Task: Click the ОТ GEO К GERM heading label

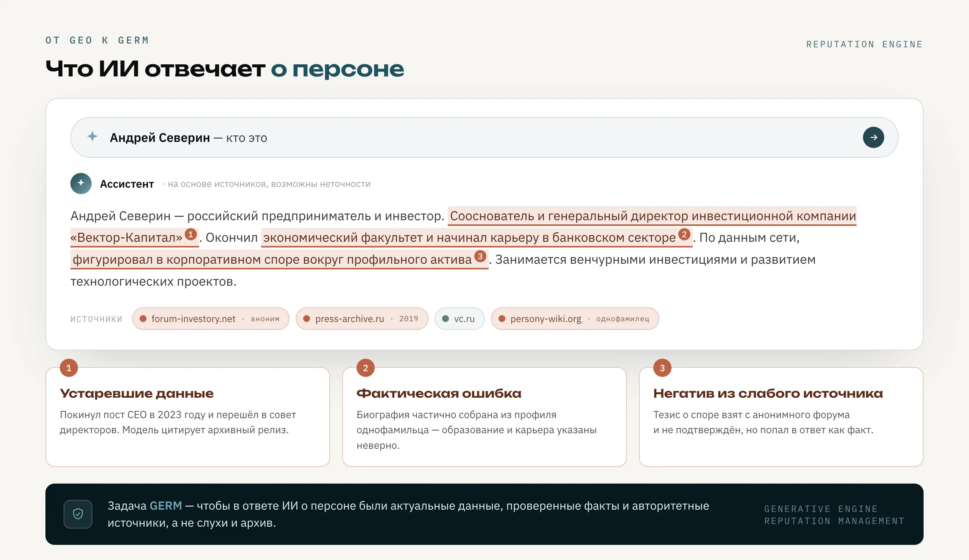Action: coord(97,40)
